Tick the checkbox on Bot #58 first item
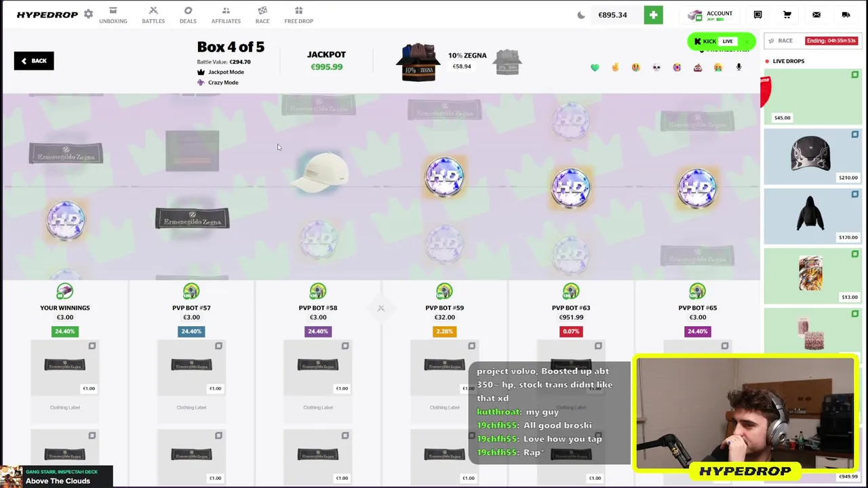The image size is (868, 488). [345, 346]
